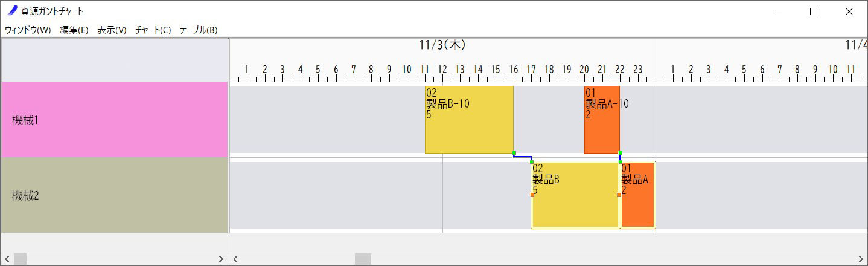Viewport: 868px width, 266px height.
Task: Select orange 製品A task bar on 機械2
Action: tap(637, 195)
